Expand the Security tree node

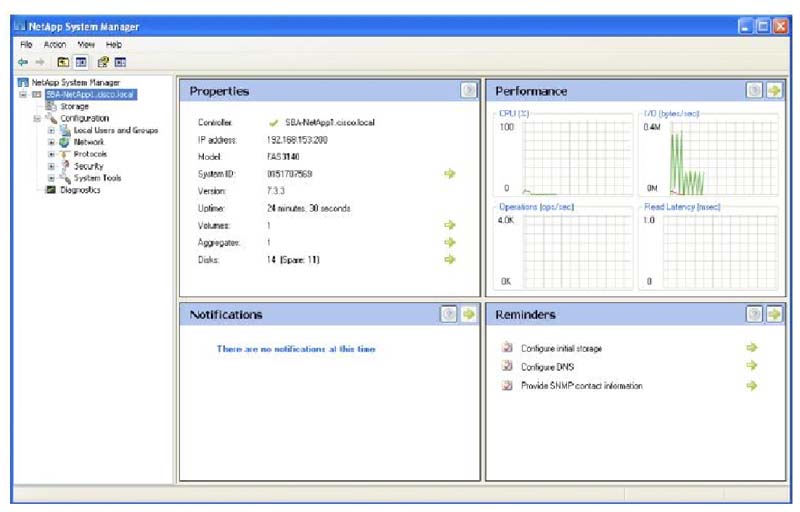(x=51, y=166)
